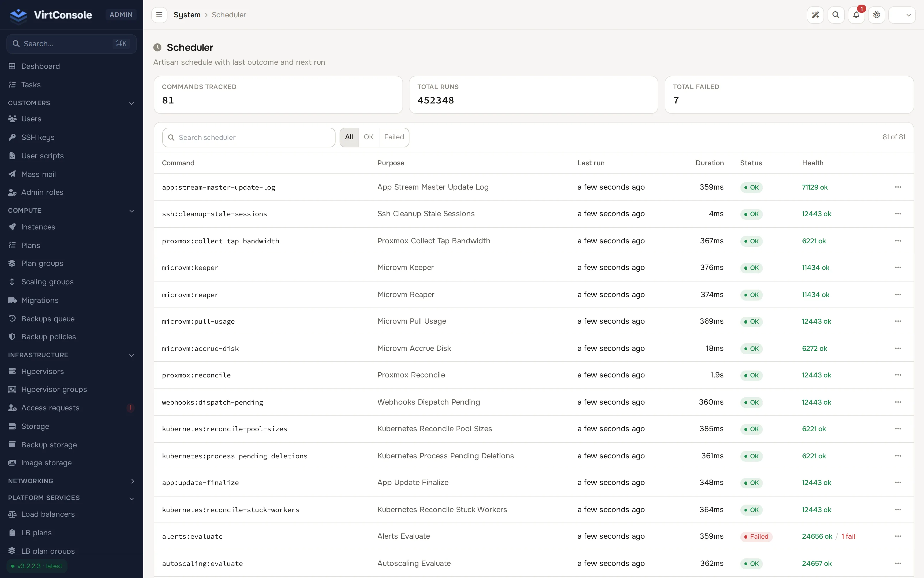
Task: Open the Dashboard sidebar item
Action: click(x=71, y=66)
